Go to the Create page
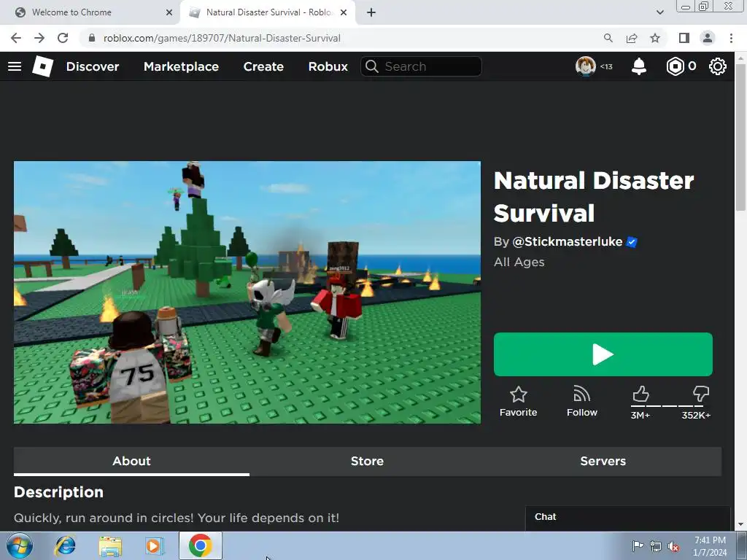The image size is (747, 560). pyautogui.click(x=263, y=66)
